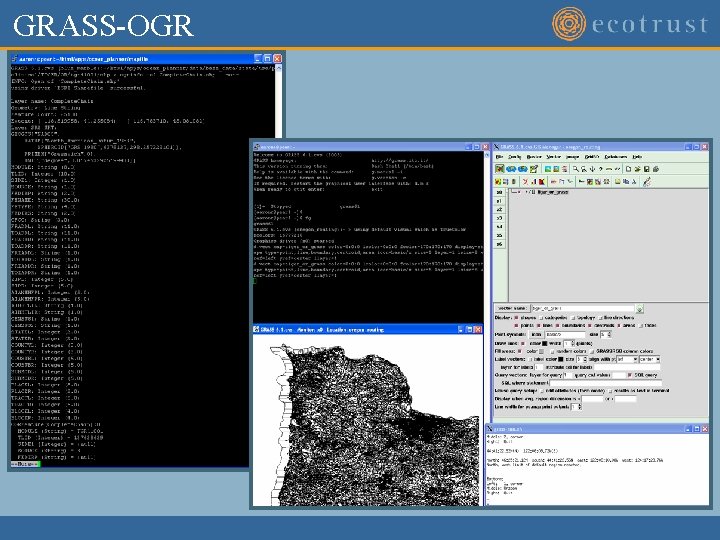The height and width of the screenshot is (540, 720).
Task: Click the 'GRASS-OGR' slide title text
Action: (103, 25)
